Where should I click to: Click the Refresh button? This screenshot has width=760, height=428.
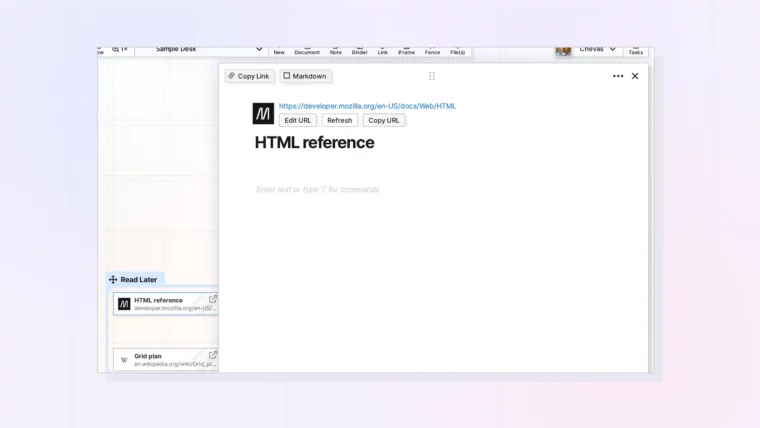339,120
